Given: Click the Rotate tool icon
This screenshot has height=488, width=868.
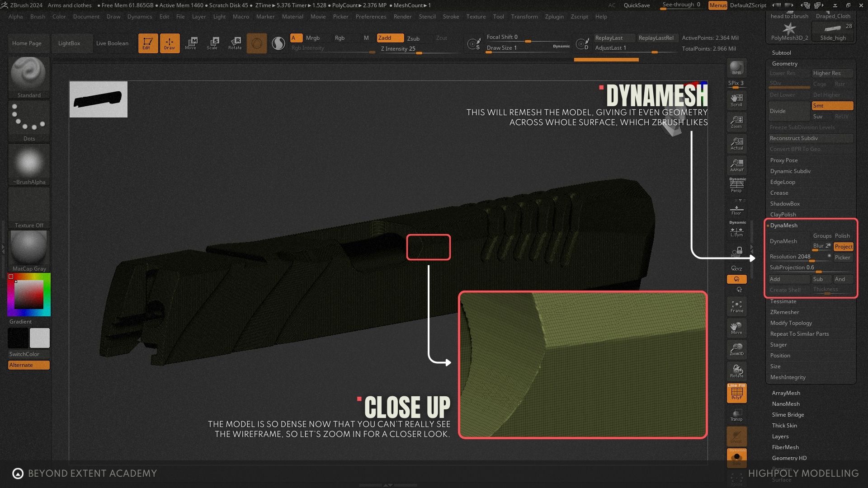Looking at the screenshot, I should [235, 43].
